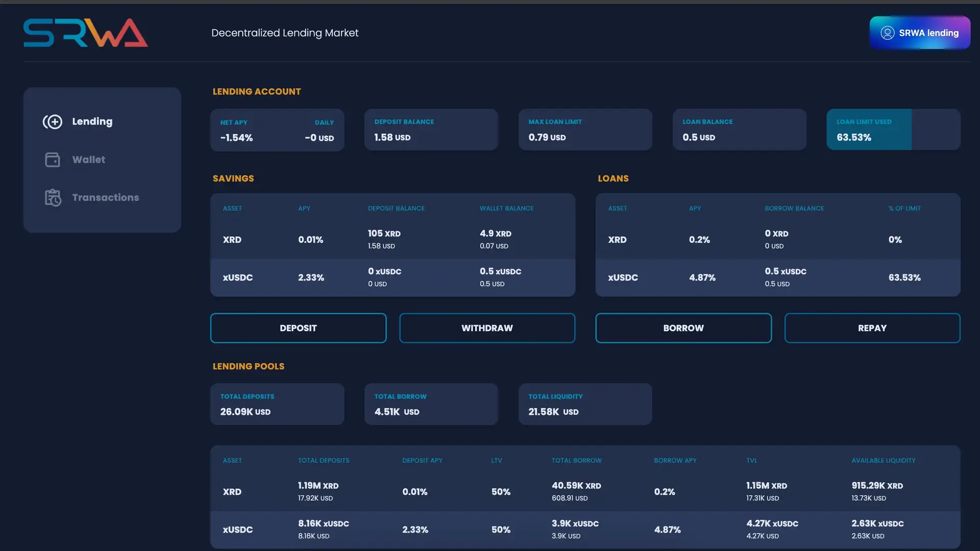Select the xUSDC row in Loans table

pyautogui.click(x=777, y=278)
